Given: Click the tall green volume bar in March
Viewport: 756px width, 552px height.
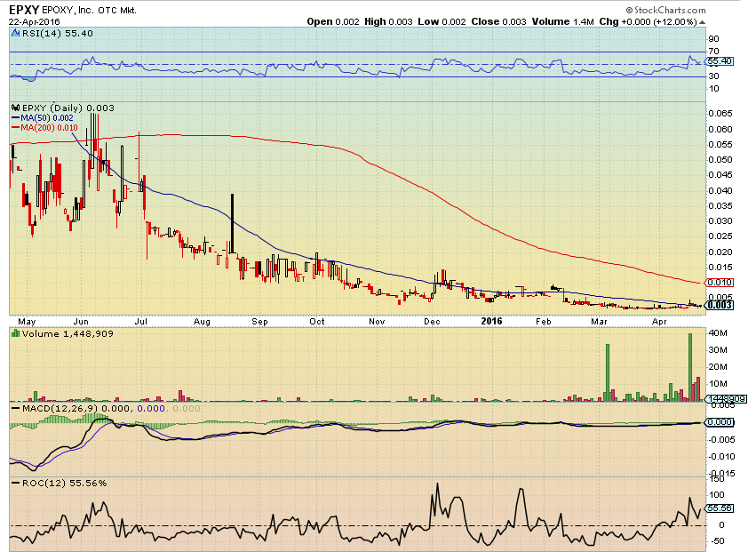Looking at the screenshot, I should click(x=608, y=373).
